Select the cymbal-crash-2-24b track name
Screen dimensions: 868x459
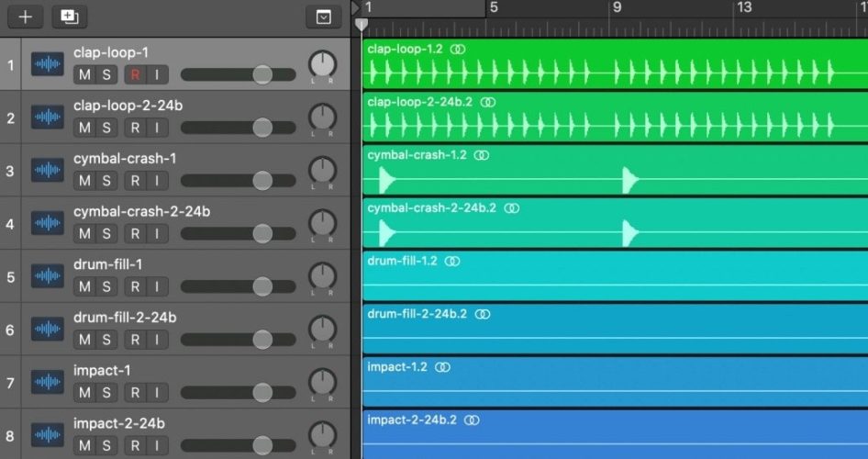pos(141,211)
